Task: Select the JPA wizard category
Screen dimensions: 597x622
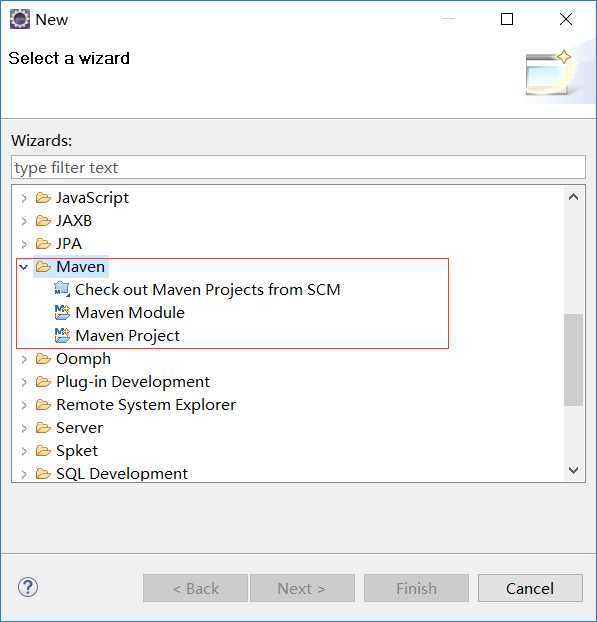Action: tap(69, 244)
